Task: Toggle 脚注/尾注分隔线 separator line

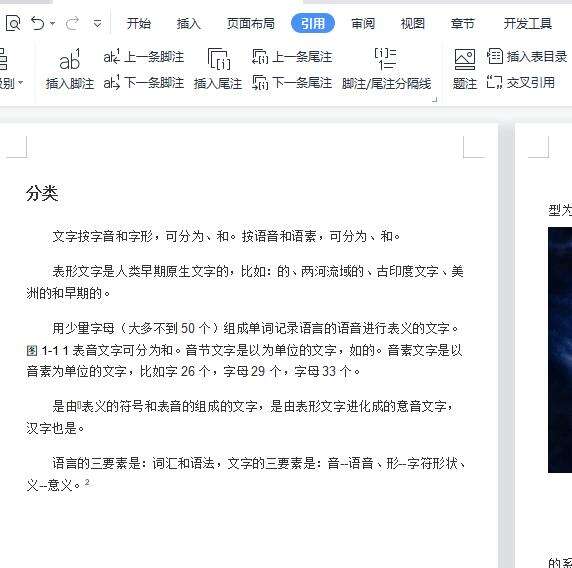Action: click(386, 69)
